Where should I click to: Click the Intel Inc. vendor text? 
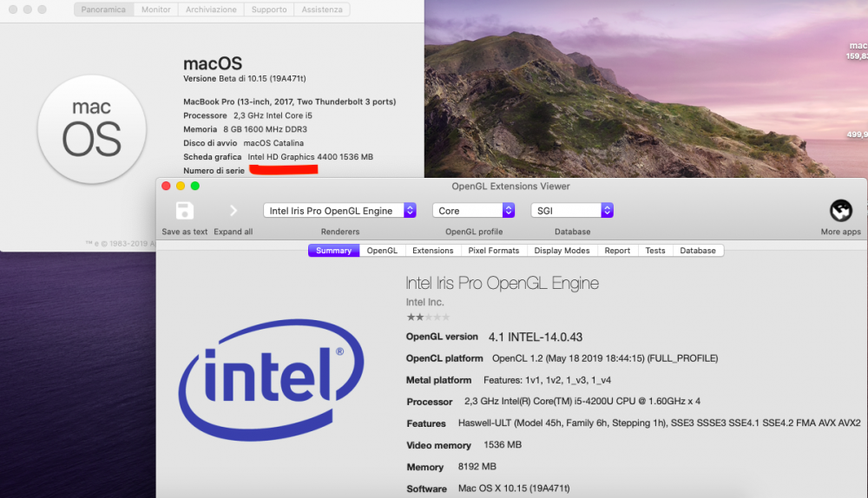tap(424, 302)
